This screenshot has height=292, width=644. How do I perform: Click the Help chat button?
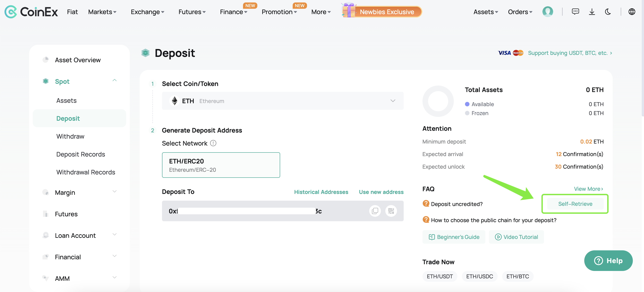click(x=608, y=261)
